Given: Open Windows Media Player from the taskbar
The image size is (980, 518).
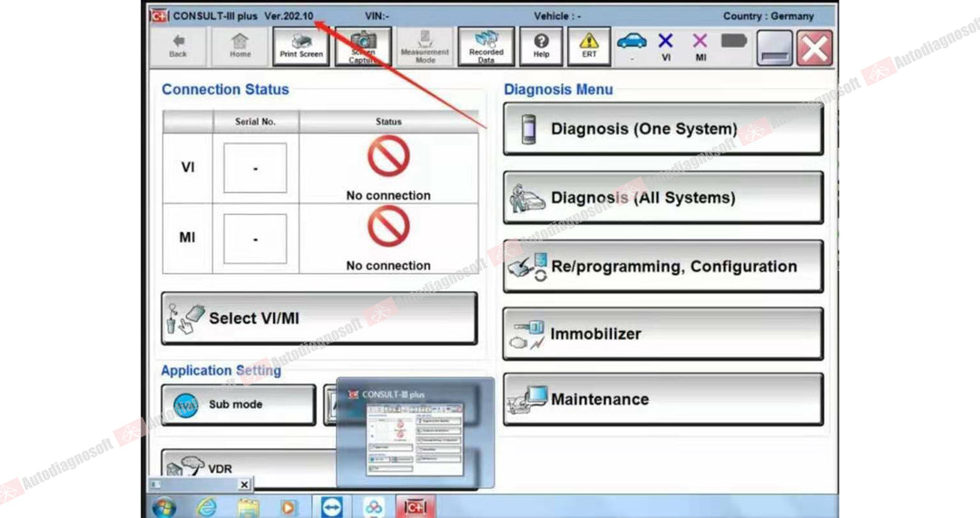Looking at the screenshot, I should pyautogui.click(x=289, y=507).
